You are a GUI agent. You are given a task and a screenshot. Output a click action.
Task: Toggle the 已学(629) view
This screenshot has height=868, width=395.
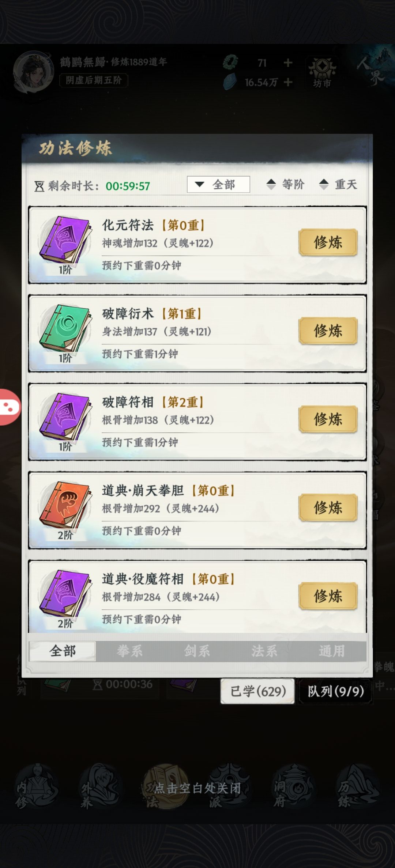pyautogui.click(x=257, y=691)
